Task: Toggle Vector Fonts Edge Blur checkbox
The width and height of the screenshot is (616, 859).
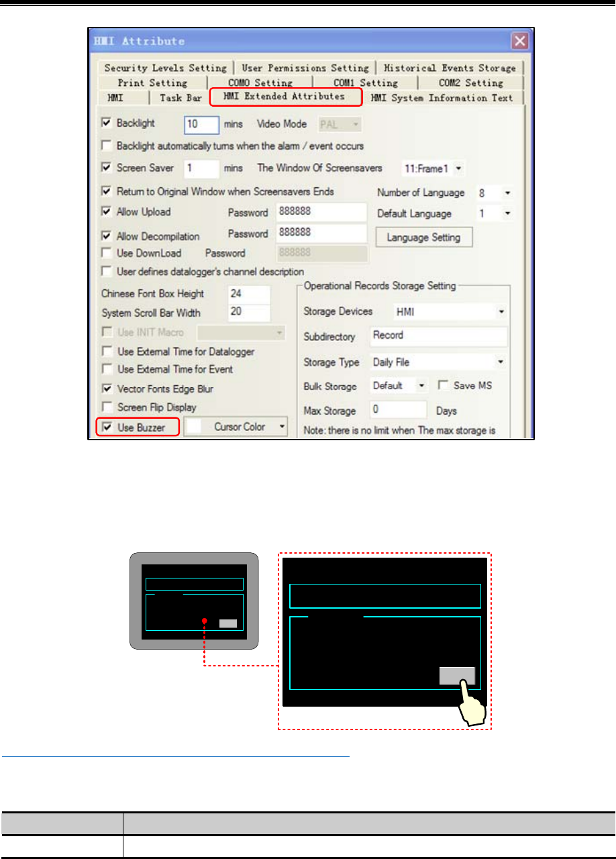Action: [x=106, y=389]
